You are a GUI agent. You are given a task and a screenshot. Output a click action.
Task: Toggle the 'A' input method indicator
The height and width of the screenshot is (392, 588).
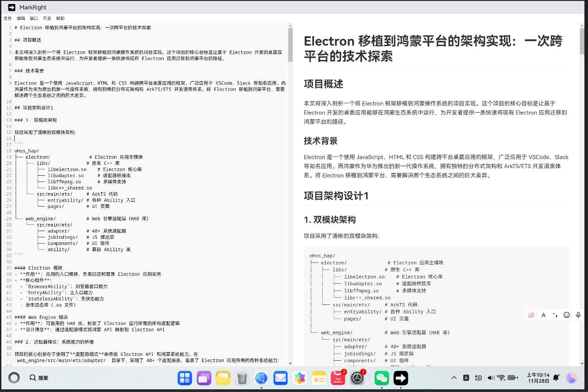[x=466, y=378]
